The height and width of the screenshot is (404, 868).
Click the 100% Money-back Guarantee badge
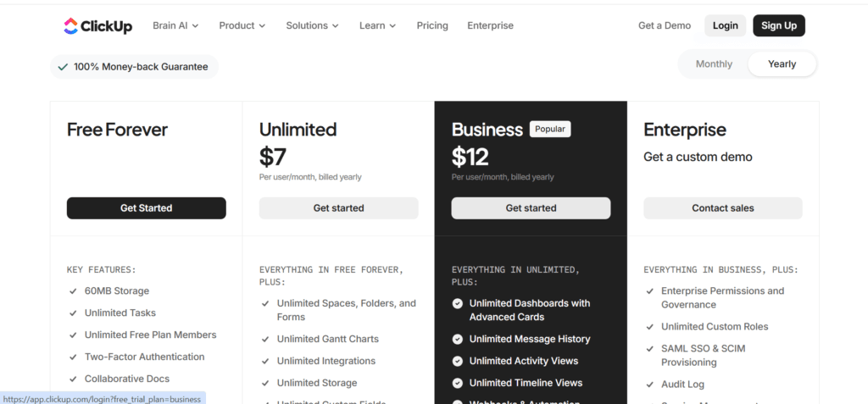click(135, 67)
